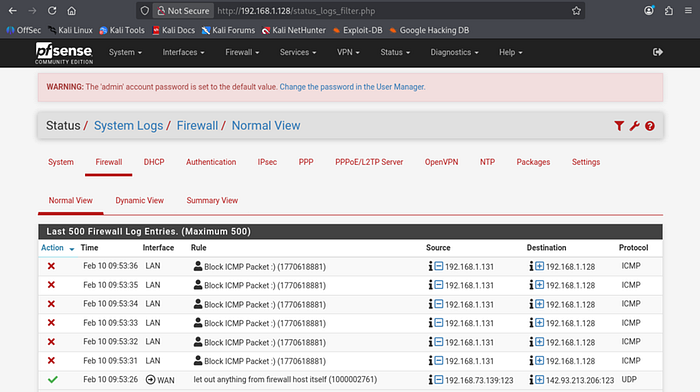Open the Exploit-DB bookmark

point(358,30)
